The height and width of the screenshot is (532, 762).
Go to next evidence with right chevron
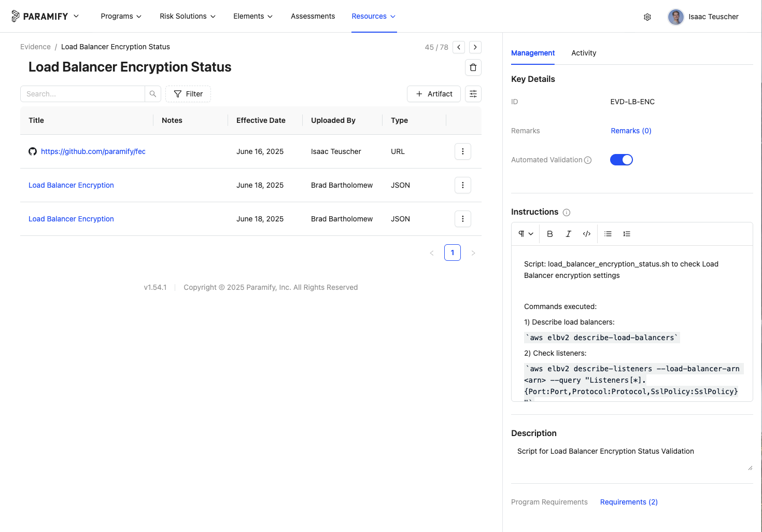tap(475, 47)
